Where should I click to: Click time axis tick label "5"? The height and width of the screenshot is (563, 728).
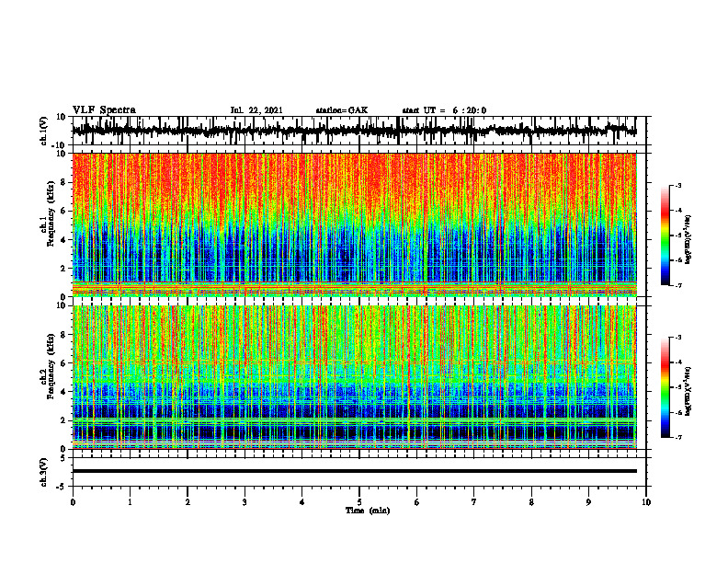(x=359, y=502)
